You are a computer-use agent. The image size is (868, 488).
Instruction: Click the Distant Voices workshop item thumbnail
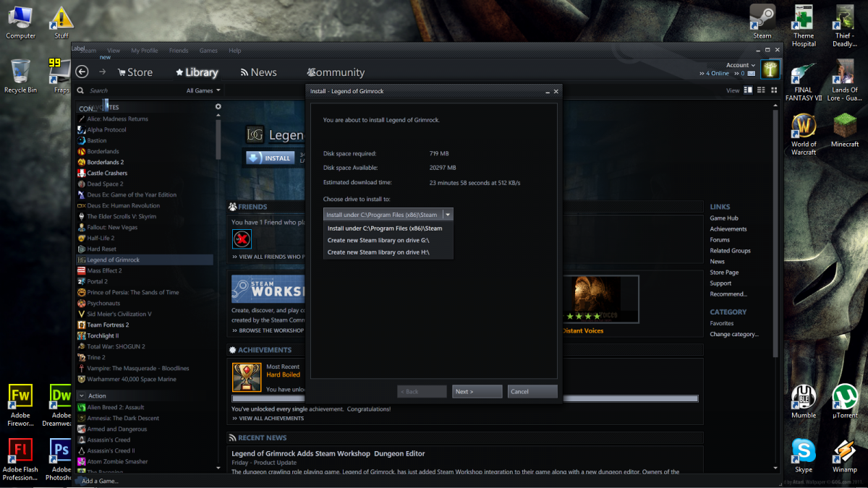click(603, 299)
